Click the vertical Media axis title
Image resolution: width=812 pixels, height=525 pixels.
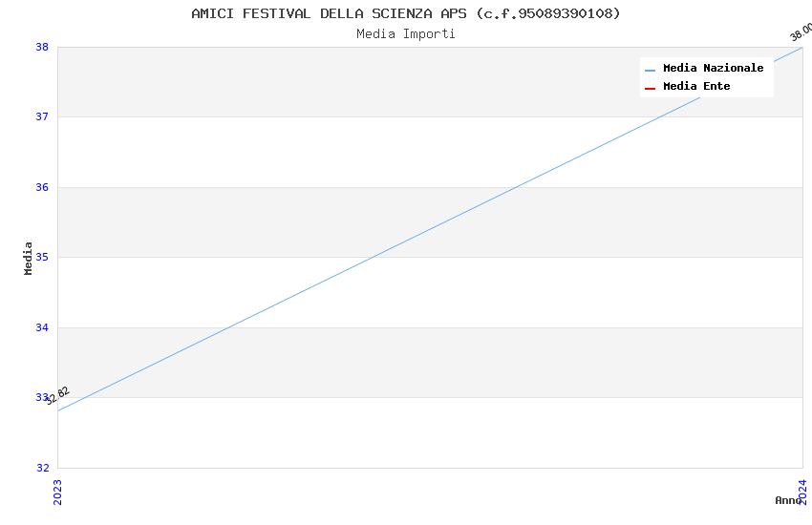28,258
